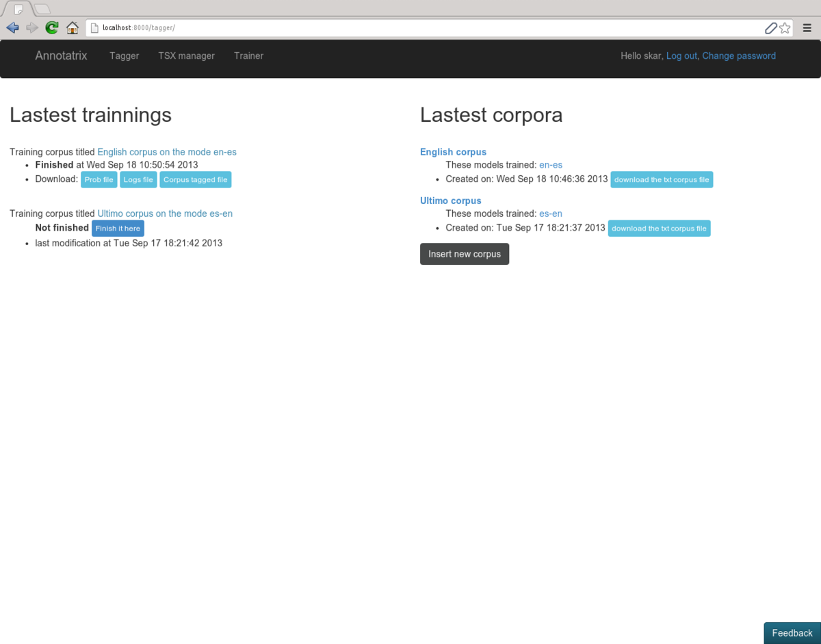
Task: Open the Tagger section
Action: click(x=124, y=55)
